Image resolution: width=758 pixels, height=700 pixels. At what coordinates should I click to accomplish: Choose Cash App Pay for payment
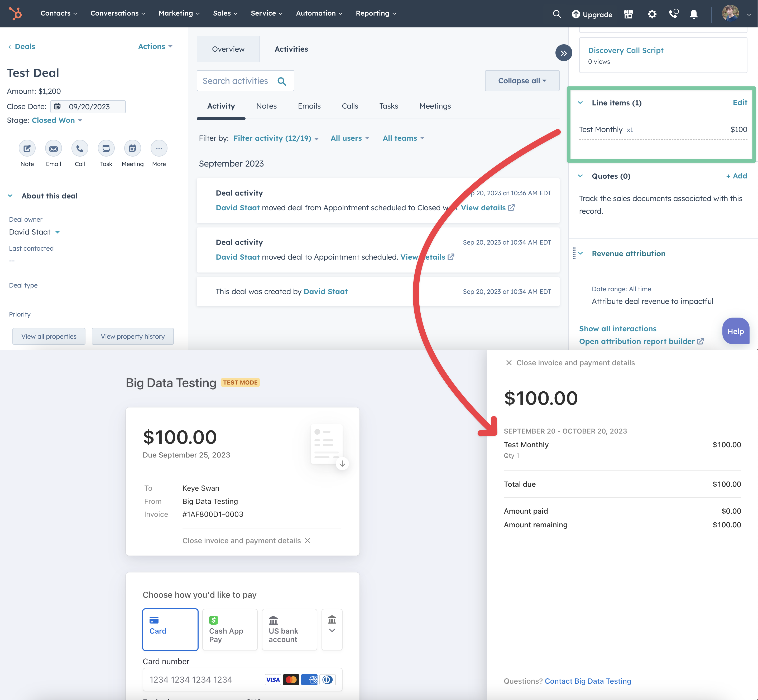pyautogui.click(x=230, y=629)
